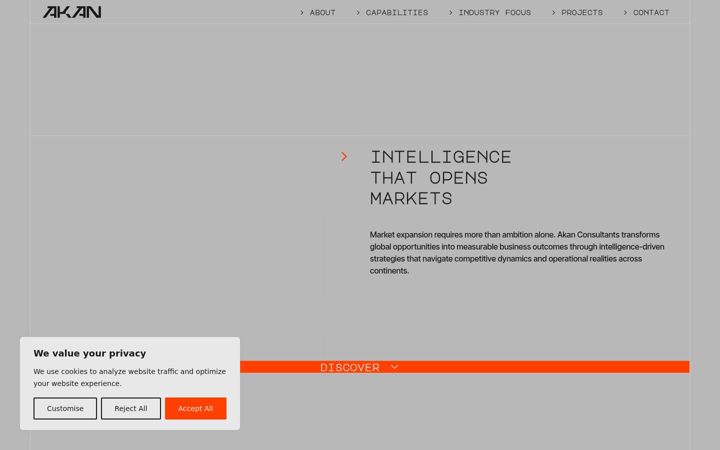Click the chevron before About
The width and height of the screenshot is (720, 450).
pos(302,12)
